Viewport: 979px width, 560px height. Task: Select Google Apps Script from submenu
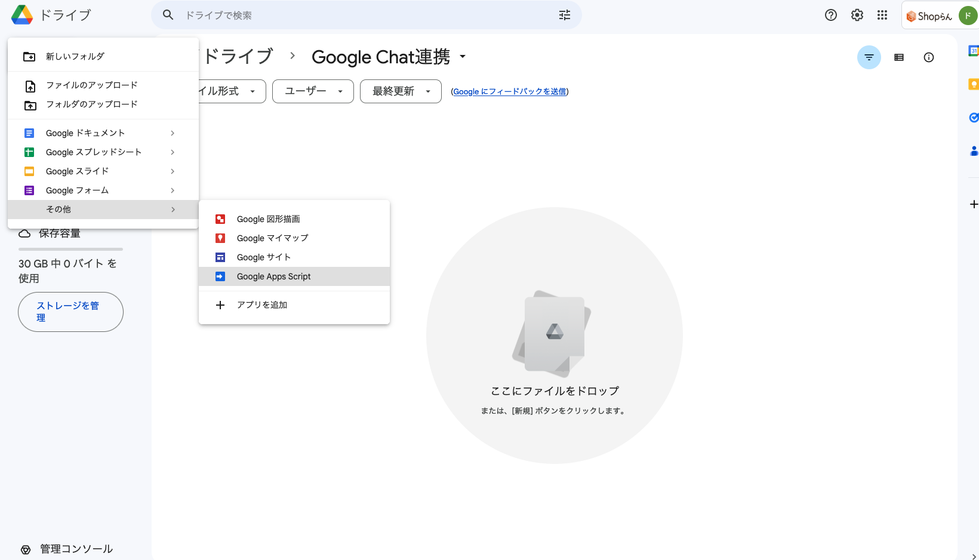(x=274, y=276)
